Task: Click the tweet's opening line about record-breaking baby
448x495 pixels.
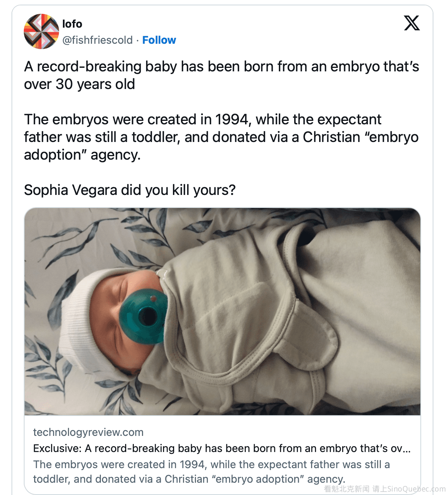Action: point(221,66)
